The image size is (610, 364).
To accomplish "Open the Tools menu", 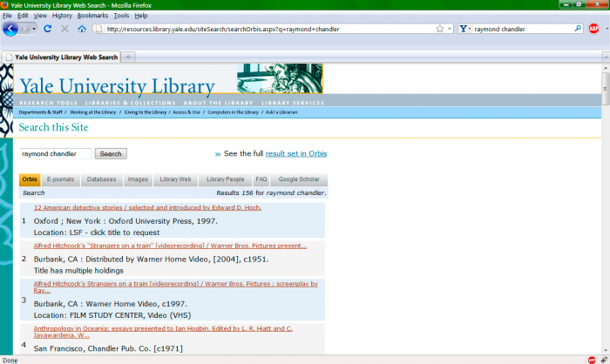I will (x=121, y=16).
